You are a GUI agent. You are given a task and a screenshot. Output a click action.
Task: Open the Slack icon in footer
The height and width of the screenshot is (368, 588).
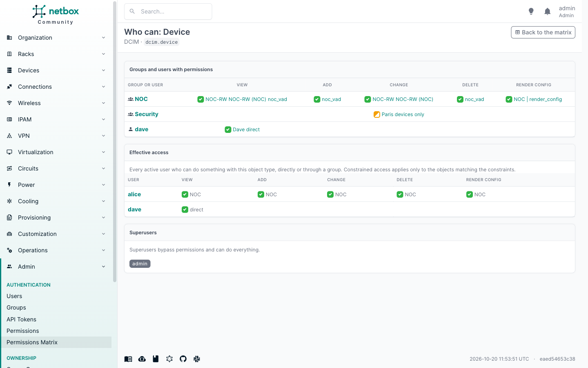[197, 359]
